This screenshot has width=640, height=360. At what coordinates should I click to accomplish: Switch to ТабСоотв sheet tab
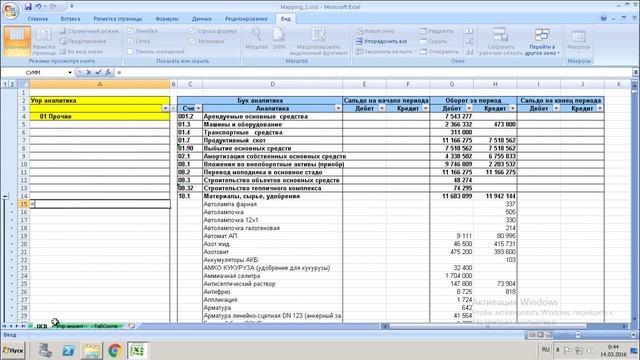click(x=106, y=326)
